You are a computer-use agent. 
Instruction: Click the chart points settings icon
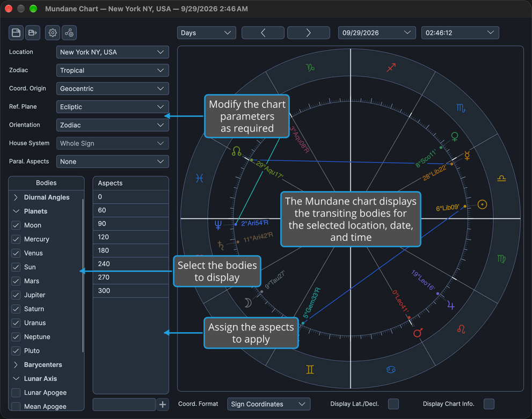click(69, 33)
